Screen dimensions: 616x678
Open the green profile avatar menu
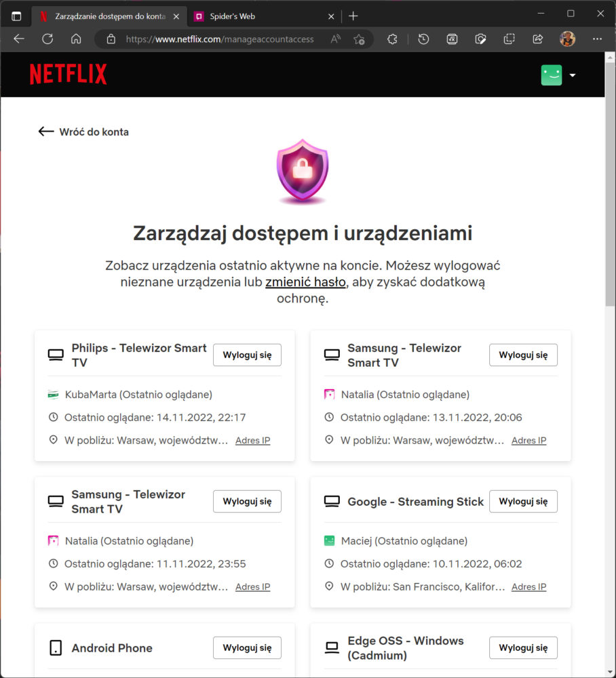(x=551, y=75)
